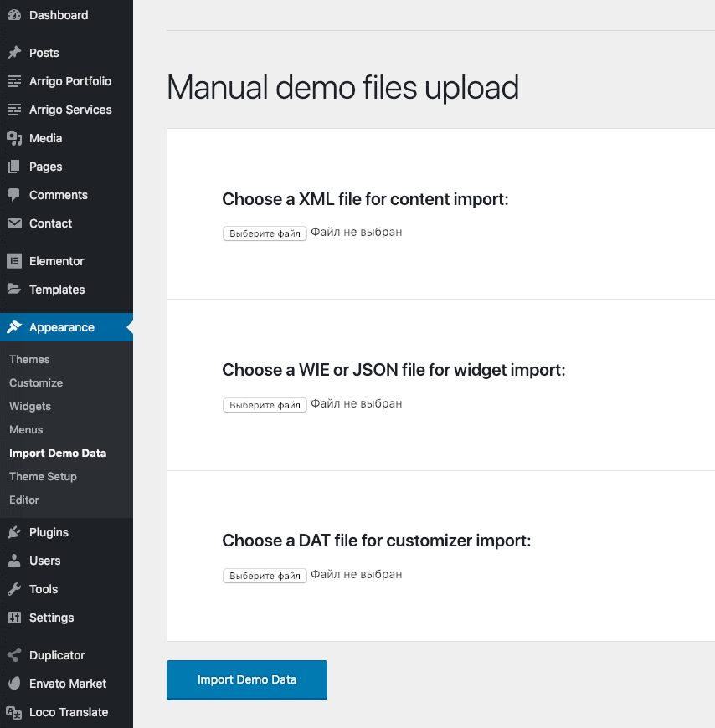
Task: Choose WIE or JSON widget file
Action: (265, 405)
